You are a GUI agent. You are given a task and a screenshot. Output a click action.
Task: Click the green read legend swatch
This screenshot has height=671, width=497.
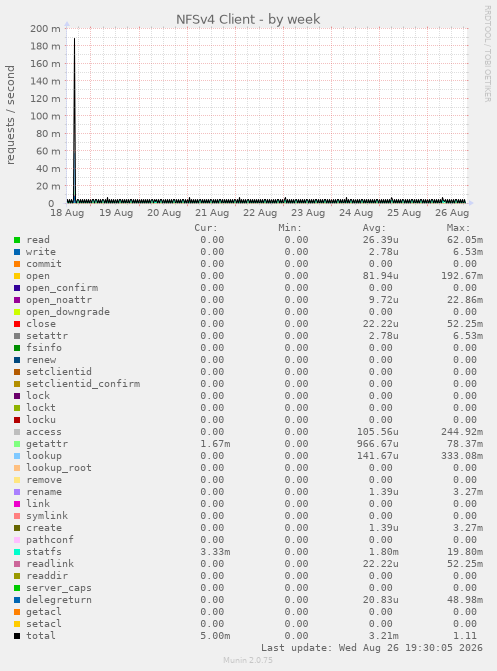(x=17, y=240)
